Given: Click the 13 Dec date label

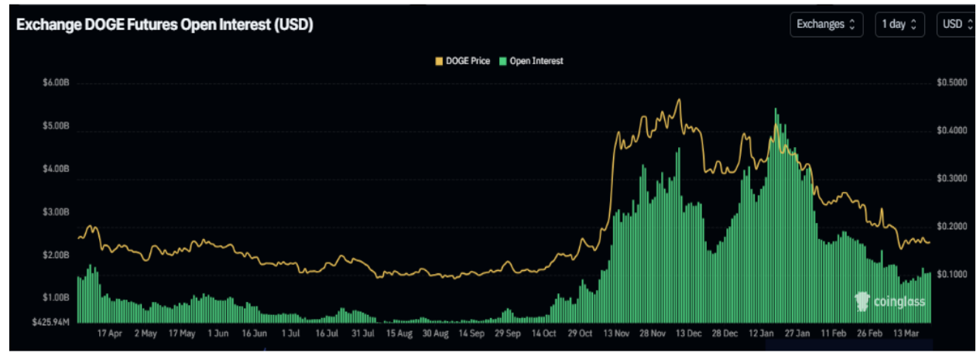Looking at the screenshot, I should (x=688, y=334).
